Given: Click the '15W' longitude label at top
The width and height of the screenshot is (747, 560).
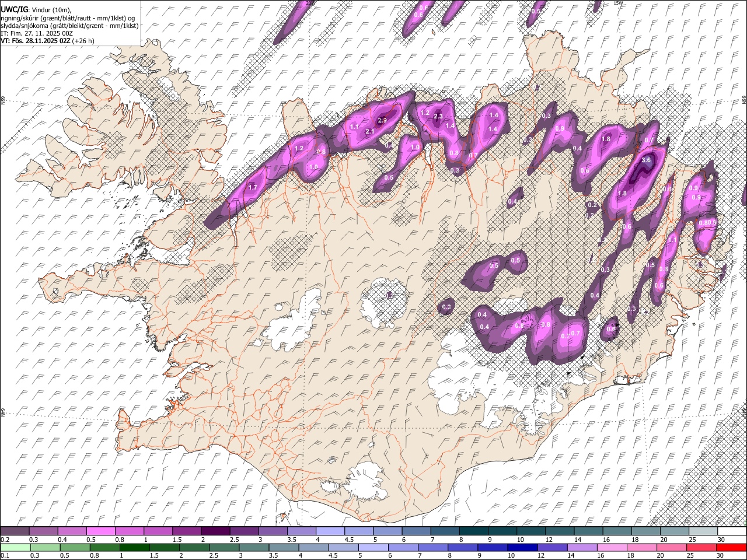Looking at the screenshot, I should point(618,3).
